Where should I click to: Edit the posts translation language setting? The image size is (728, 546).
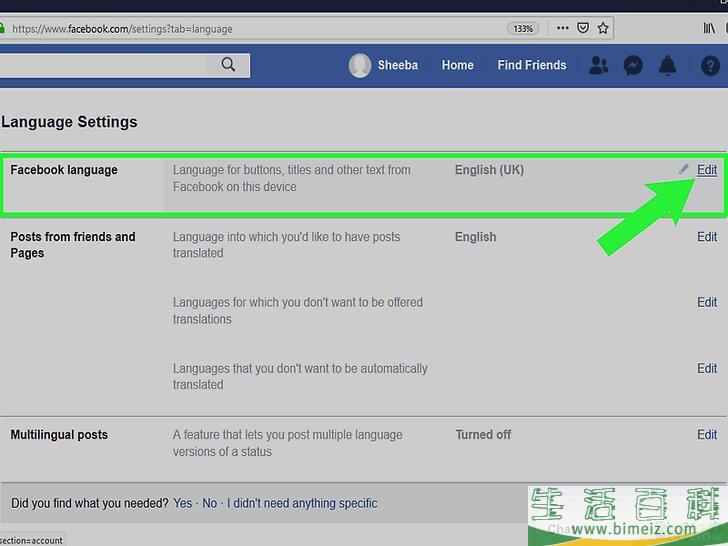707,237
